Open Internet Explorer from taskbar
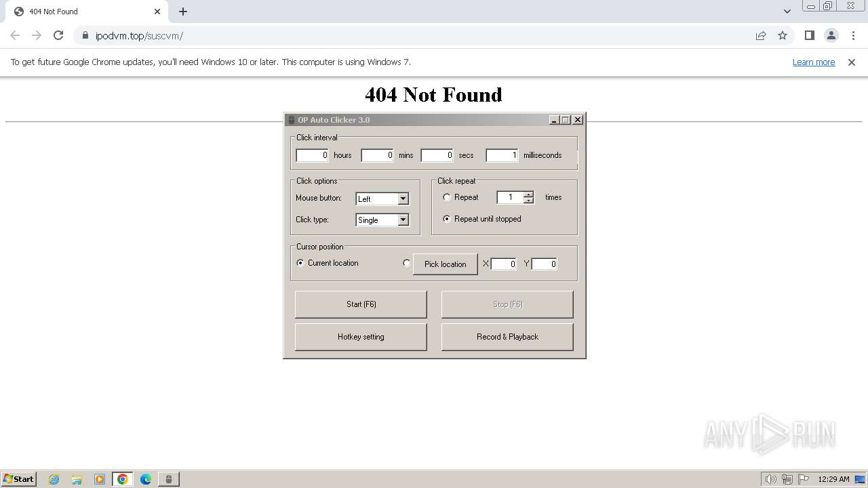 pos(54,479)
